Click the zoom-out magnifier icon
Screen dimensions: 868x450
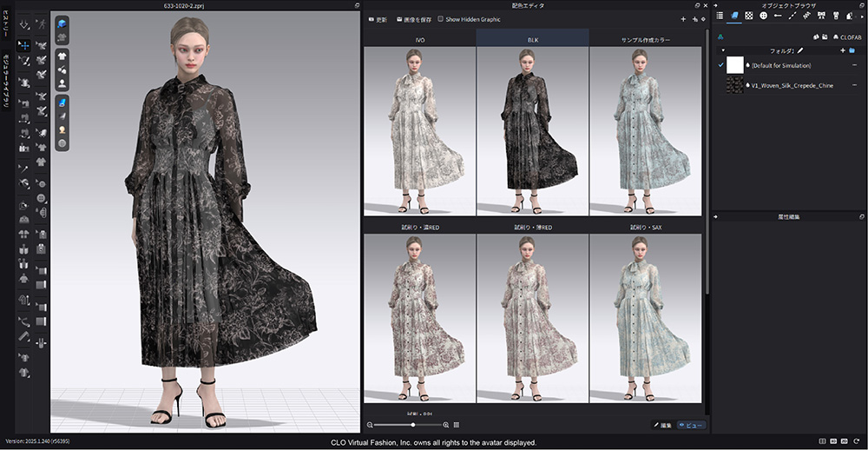371,425
